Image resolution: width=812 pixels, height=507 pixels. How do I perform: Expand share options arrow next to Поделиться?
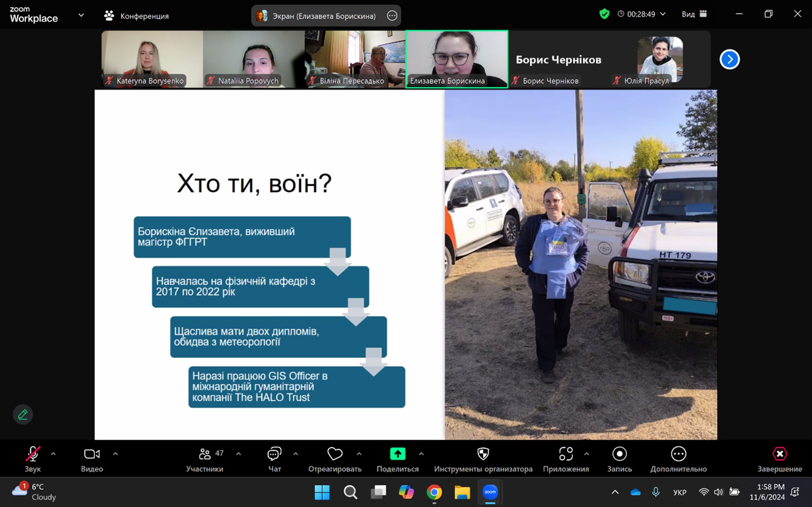coord(421,454)
